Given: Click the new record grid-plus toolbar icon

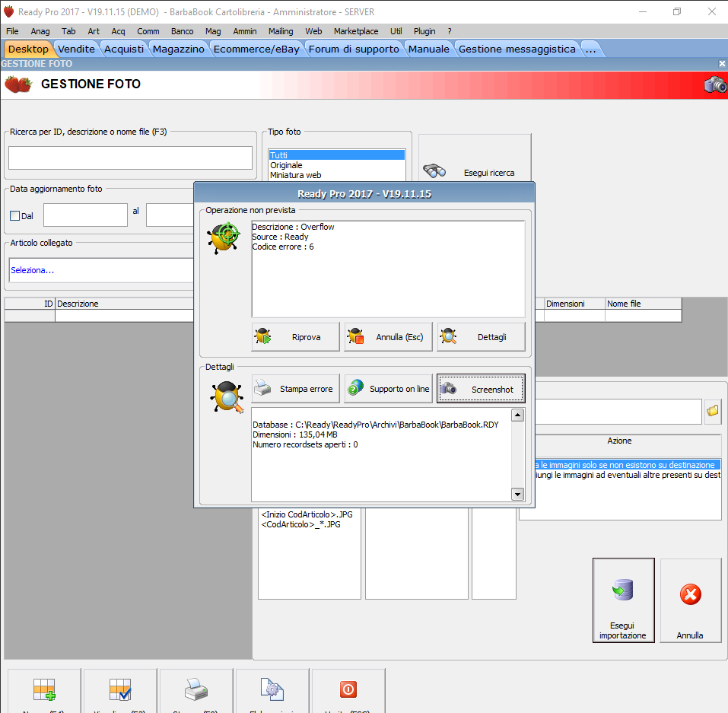Looking at the screenshot, I should pos(45,689).
